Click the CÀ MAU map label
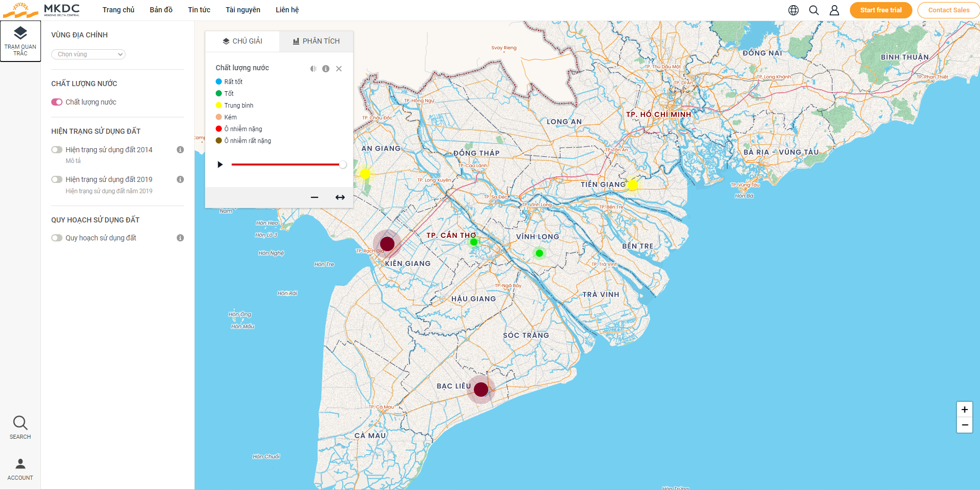980x490 pixels. [370, 436]
